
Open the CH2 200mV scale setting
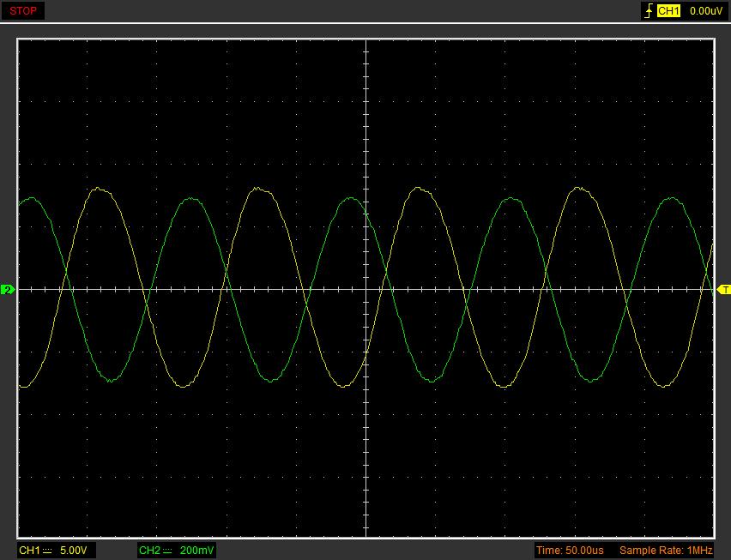point(197,550)
